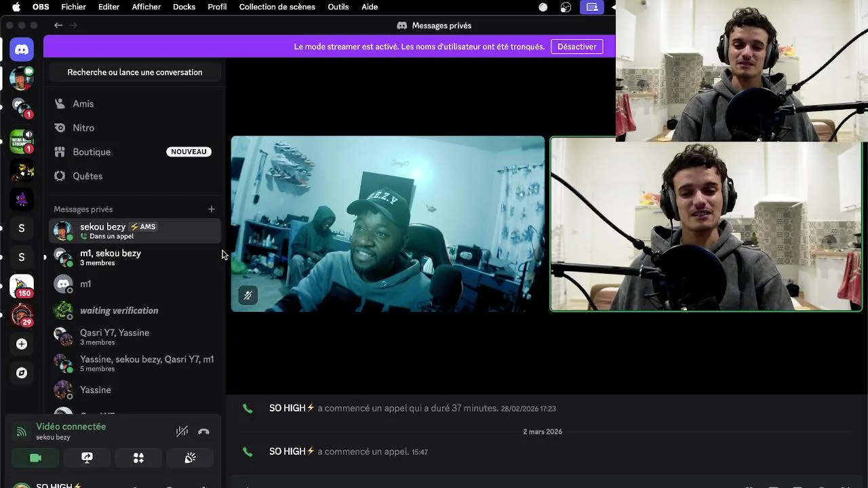The width and height of the screenshot is (868, 488).
Task: Open the Profil menu
Action: tap(217, 7)
